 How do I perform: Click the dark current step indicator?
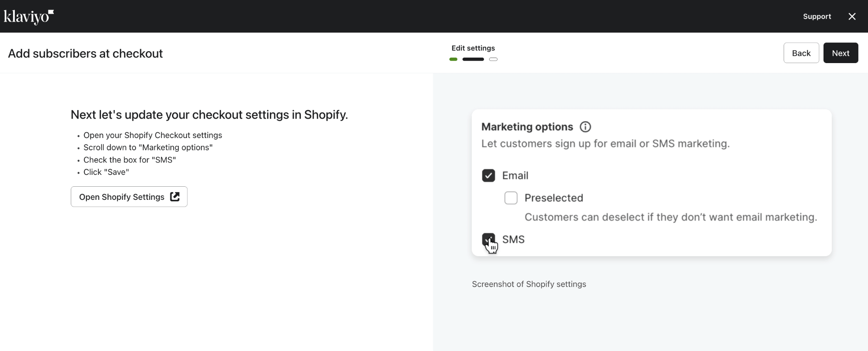pos(473,59)
